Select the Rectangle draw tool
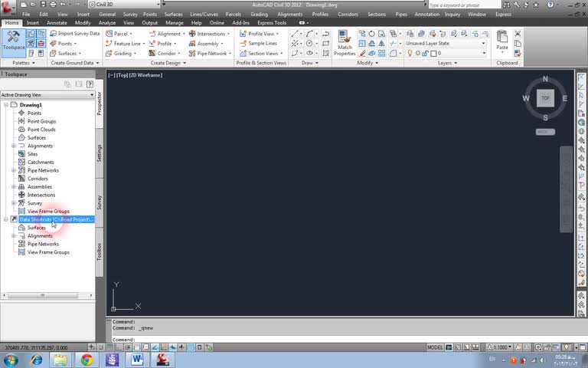 coord(326,44)
